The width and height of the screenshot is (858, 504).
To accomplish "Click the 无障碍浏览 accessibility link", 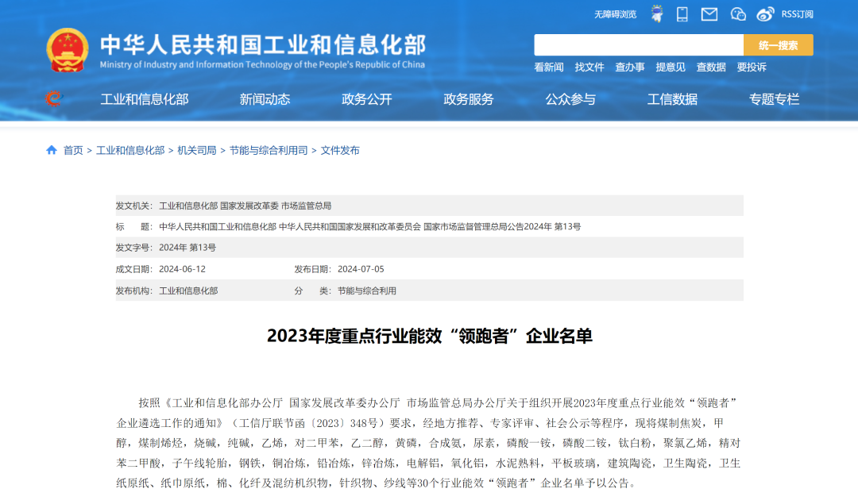I will 615,14.
